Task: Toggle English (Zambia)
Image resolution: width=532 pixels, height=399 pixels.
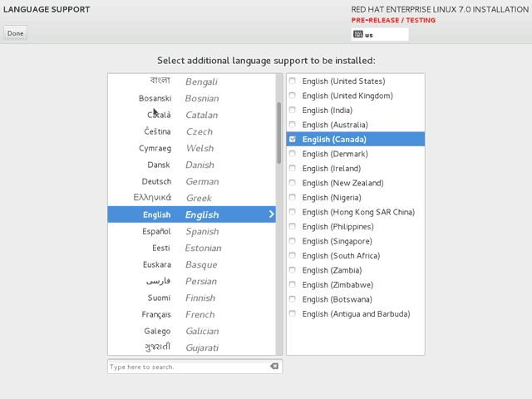Action: click(x=292, y=270)
